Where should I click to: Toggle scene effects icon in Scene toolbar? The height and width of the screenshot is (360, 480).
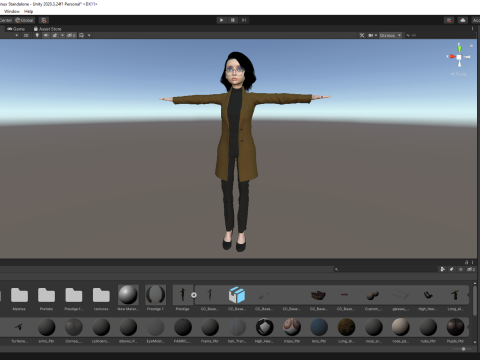pos(55,35)
